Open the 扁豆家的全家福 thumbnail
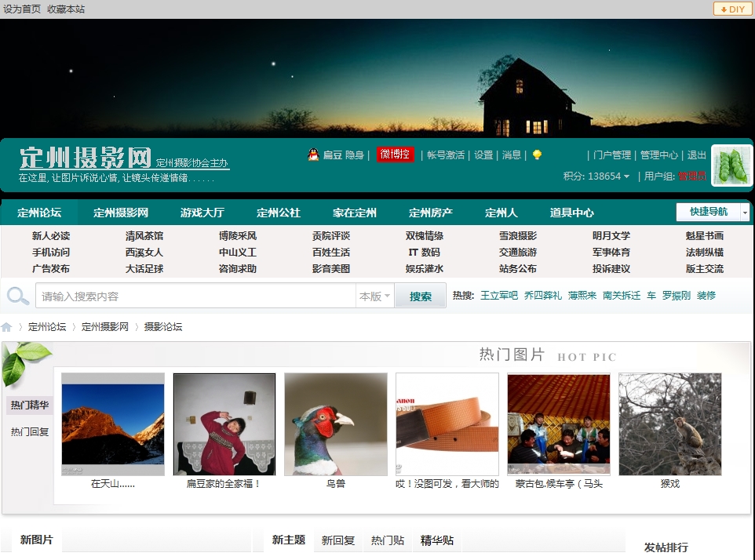Screen dimensions: 755x560 point(224,424)
